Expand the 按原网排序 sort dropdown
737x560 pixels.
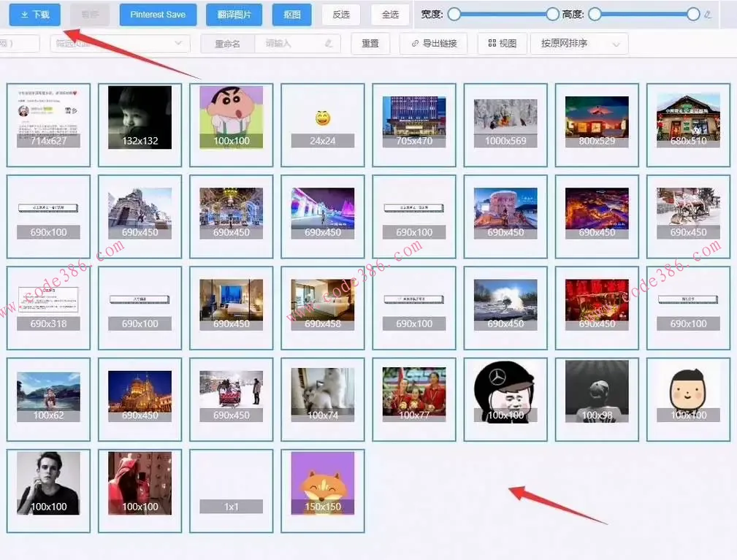pos(579,44)
